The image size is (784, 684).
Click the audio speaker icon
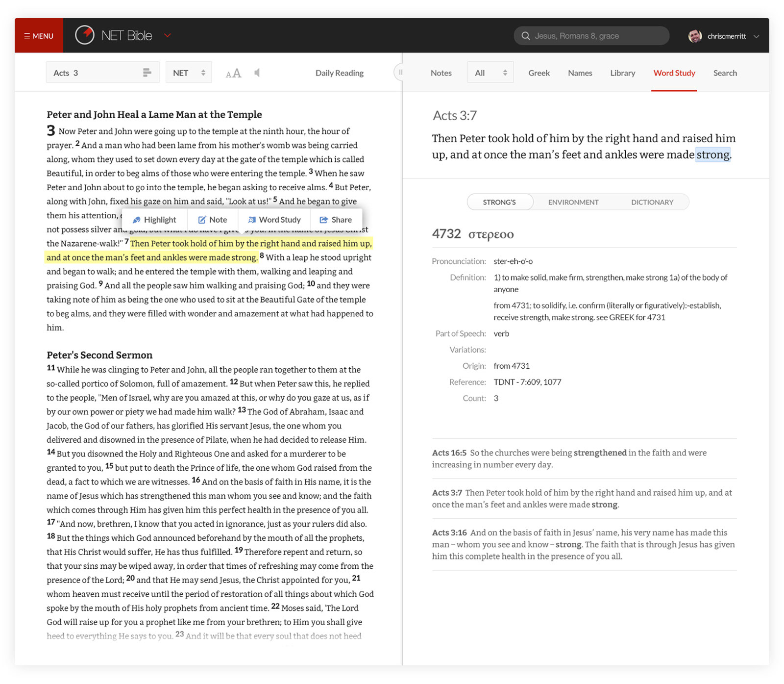(x=257, y=73)
